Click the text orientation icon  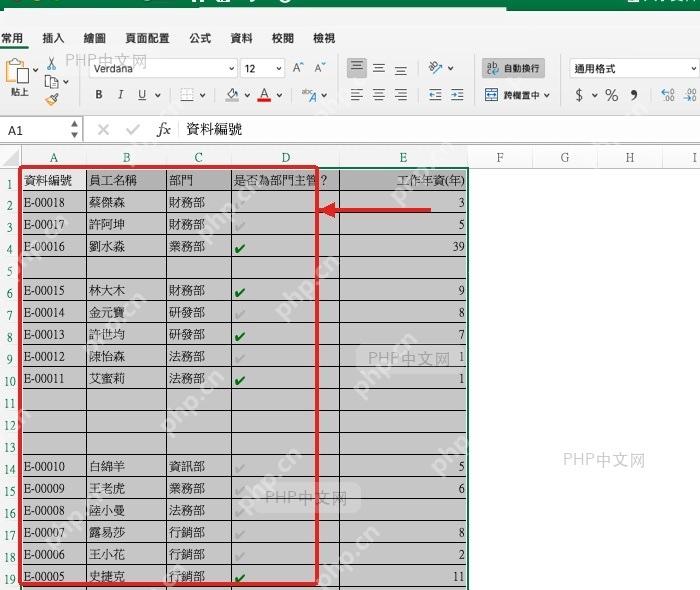pos(435,68)
